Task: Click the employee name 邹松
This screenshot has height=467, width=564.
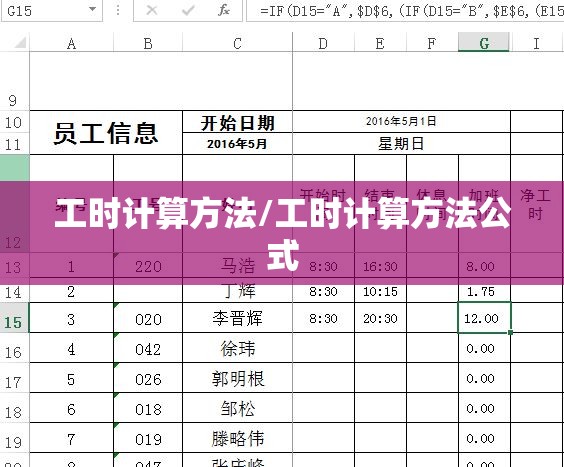Action: (237, 408)
